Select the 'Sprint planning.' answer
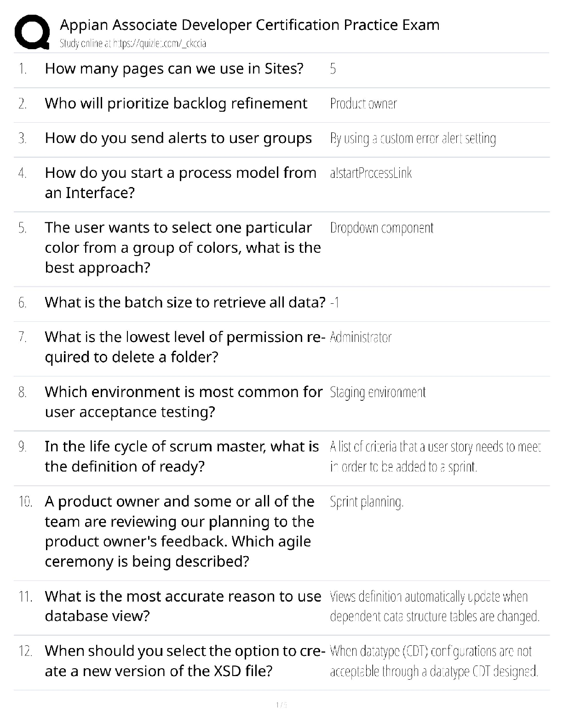This screenshot has width=563, height=728. click(367, 502)
